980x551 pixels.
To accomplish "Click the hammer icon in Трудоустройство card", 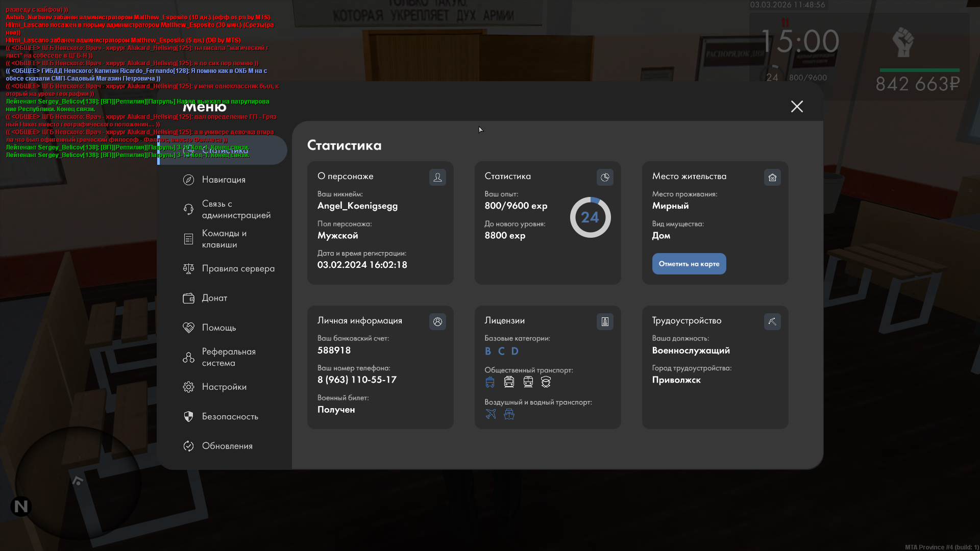I will (x=772, y=322).
